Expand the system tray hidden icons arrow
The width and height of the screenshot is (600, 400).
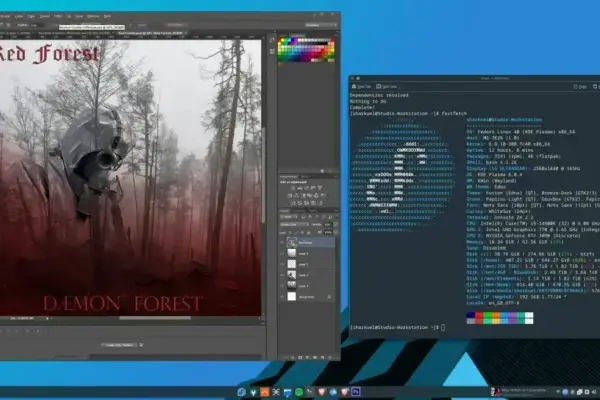coord(558,392)
